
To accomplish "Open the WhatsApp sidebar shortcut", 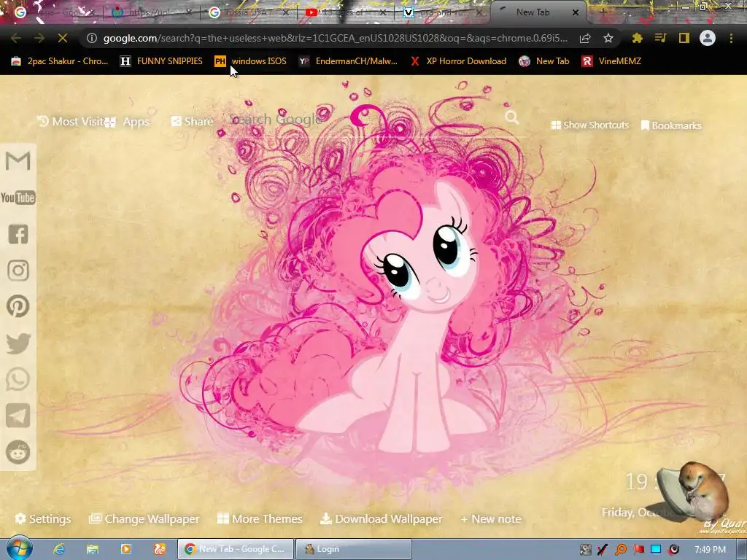I will (x=18, y=379).
